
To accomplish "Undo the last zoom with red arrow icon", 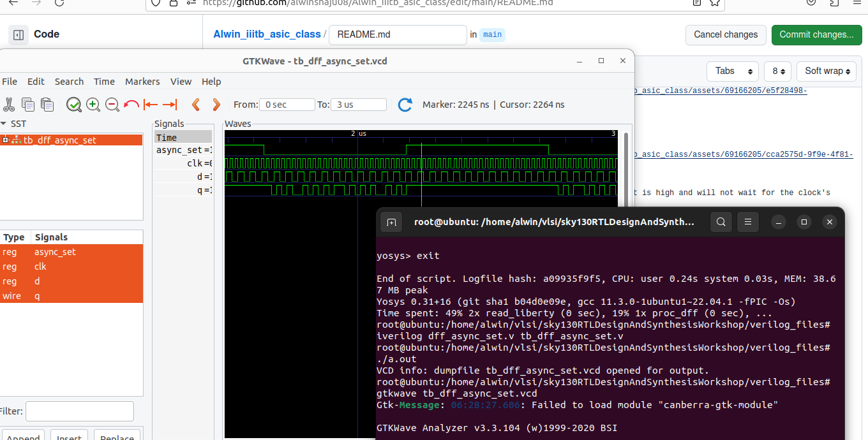I will pos(130,105).
